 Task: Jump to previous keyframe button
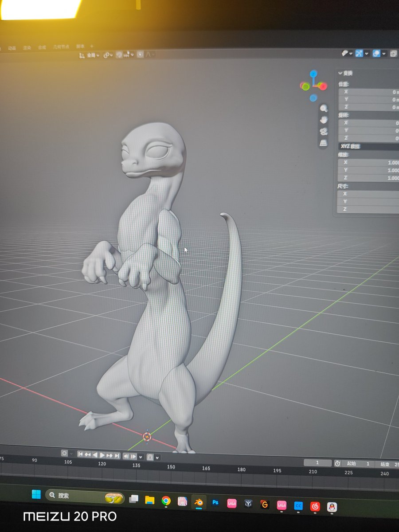(88, 454)
